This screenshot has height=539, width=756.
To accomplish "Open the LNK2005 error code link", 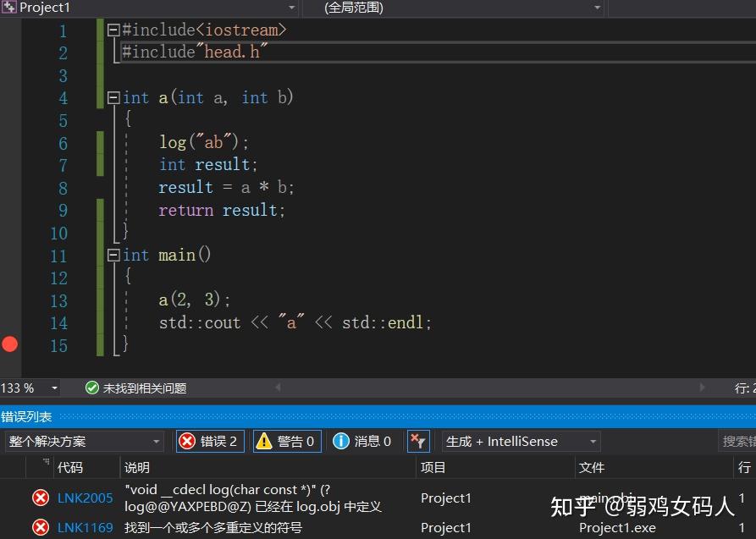I will coord(85,498).
